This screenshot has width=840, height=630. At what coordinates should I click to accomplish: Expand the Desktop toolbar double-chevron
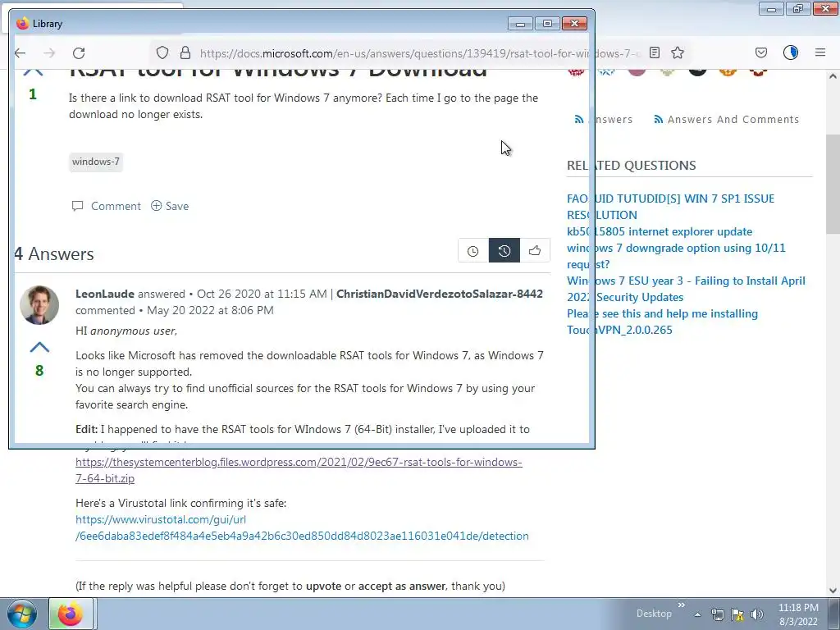coord(682,605)
